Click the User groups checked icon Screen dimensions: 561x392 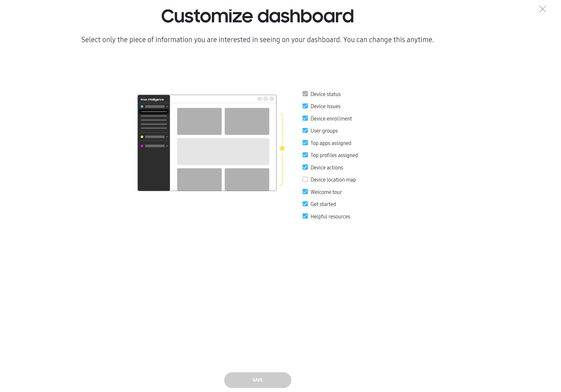pos(305,131)
